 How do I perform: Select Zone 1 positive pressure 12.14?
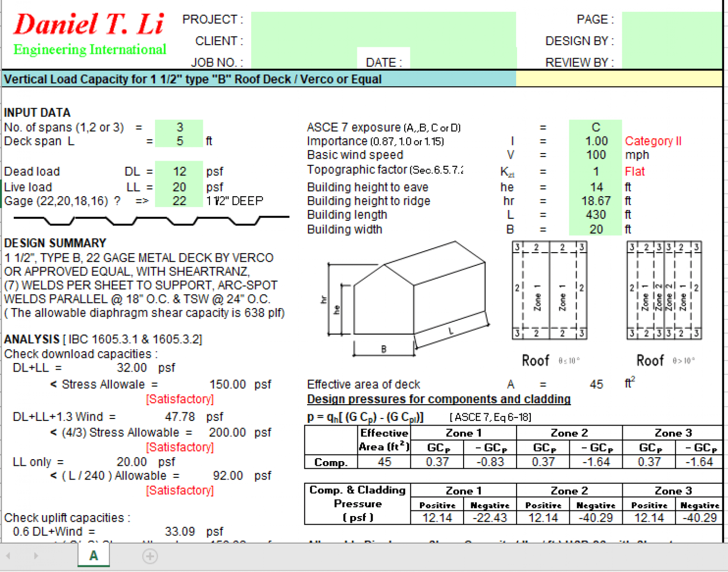pos(437,518)
